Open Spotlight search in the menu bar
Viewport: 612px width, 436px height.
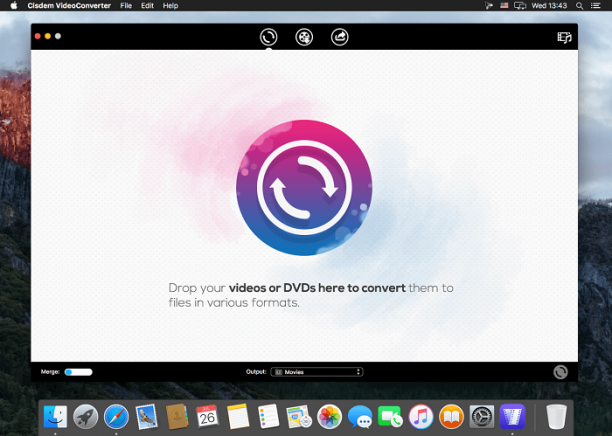click(580, 5)
